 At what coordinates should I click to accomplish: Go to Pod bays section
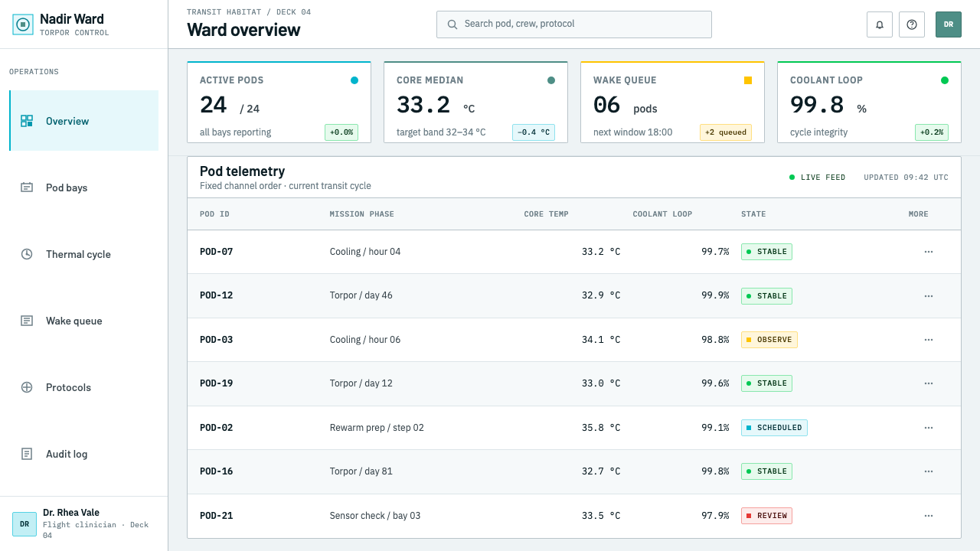pos(83,187)
